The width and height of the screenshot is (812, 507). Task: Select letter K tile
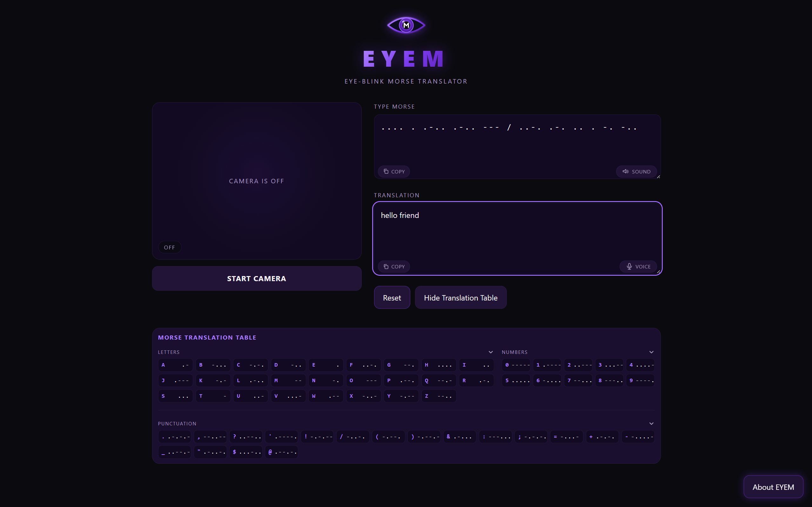213,380
